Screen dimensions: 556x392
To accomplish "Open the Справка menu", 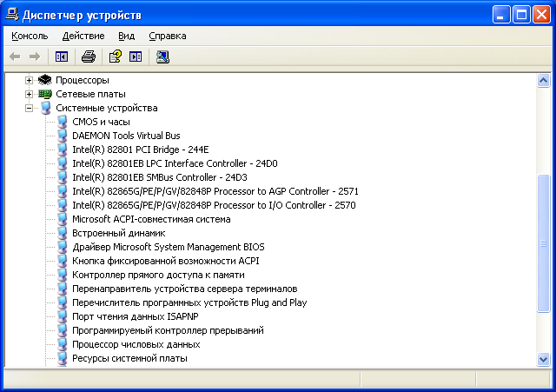I will pyautogui.click(x=168, y=36).
